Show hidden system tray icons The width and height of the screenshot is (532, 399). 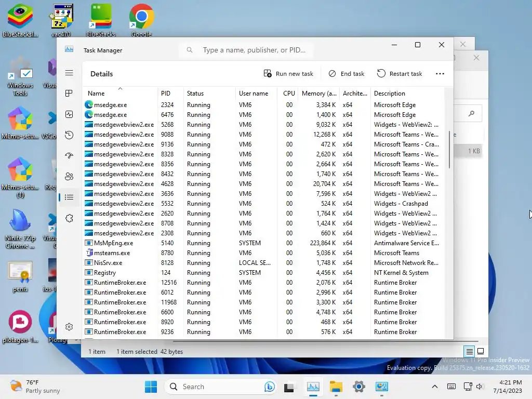point(435,387)
